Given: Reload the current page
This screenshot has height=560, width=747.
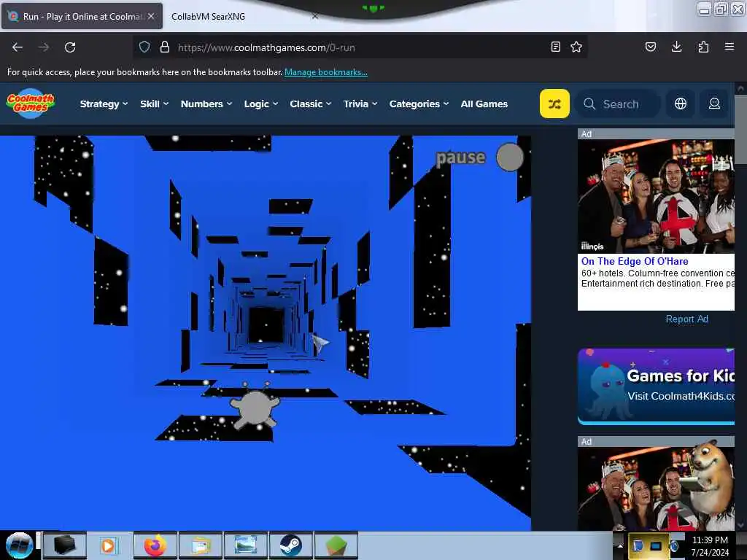Looking at the screenshot, I should (70, 47).
